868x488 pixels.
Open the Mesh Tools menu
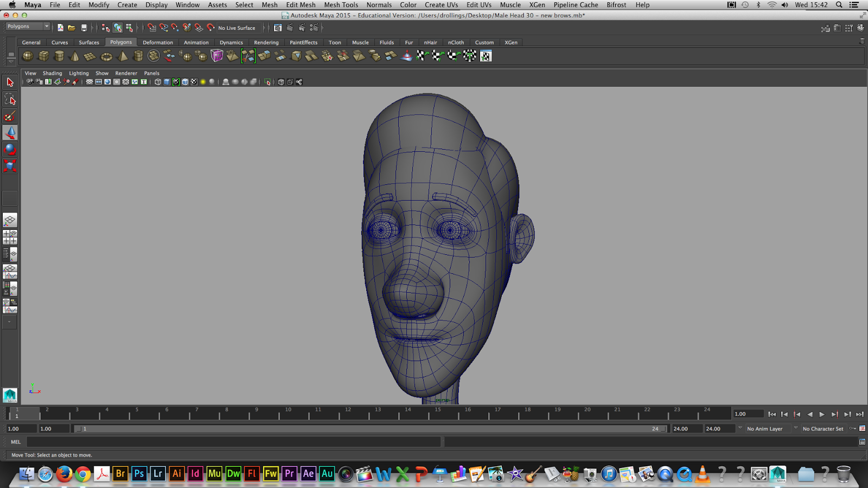341,5
